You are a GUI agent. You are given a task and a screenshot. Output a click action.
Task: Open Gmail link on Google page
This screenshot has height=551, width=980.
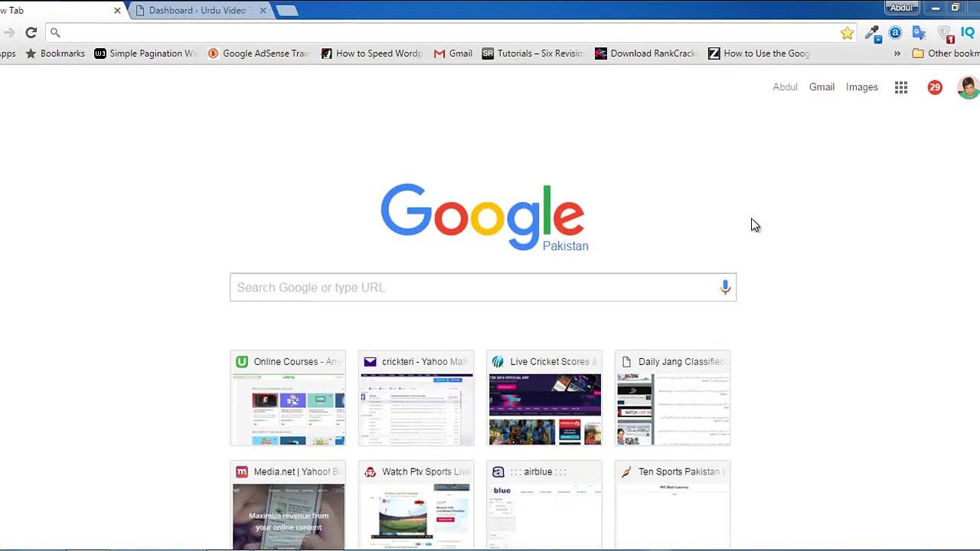pyautogui.click(x=822, y=87)
